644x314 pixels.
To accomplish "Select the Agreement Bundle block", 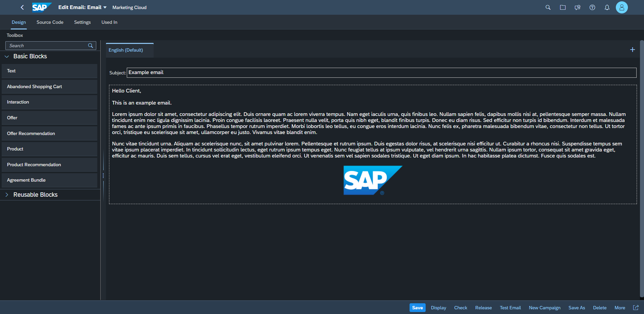I will tap(49, 180).
